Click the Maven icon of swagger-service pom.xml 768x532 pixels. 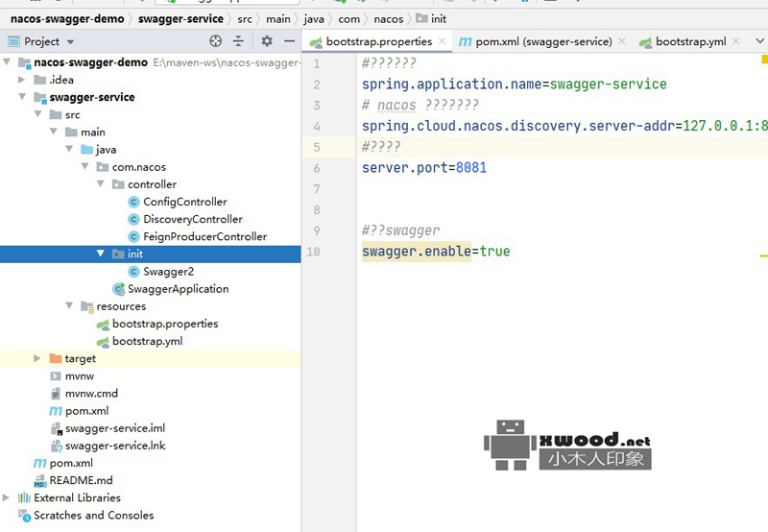click(x=56, y=411)
